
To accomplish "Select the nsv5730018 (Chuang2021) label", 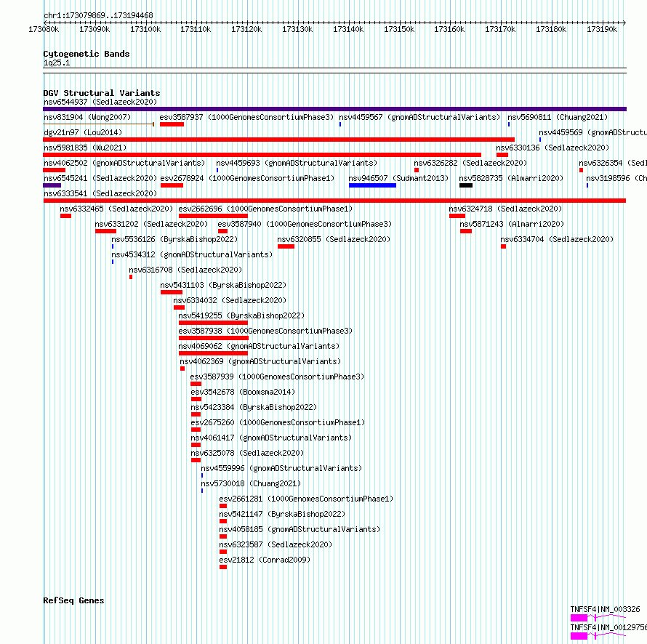I will [x=251, y=483].
